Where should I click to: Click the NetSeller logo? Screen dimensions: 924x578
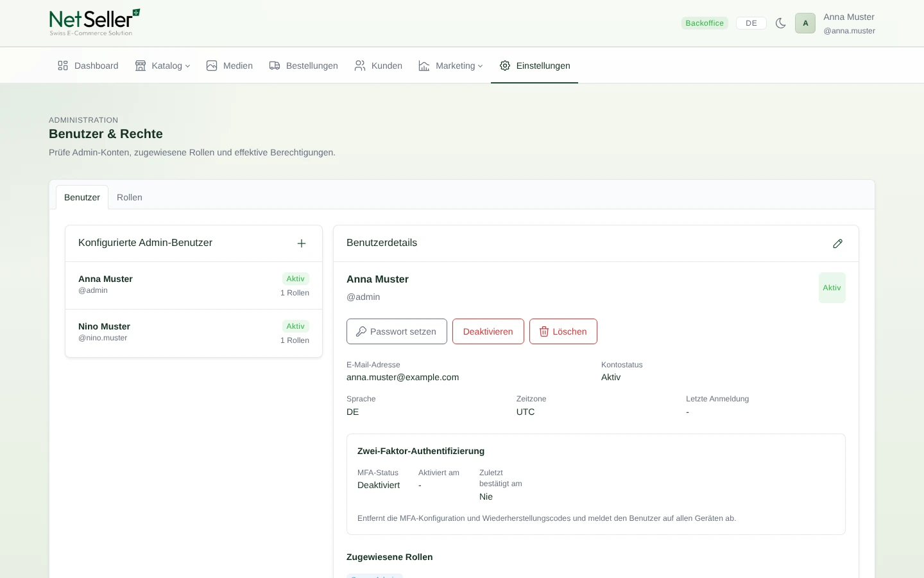click(94, 22)
